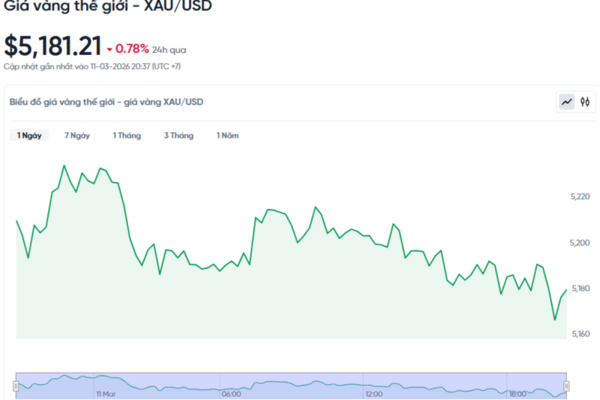Click the $5,181.21 current gold price
Screen dimensions: 600x400
point(53,46)
